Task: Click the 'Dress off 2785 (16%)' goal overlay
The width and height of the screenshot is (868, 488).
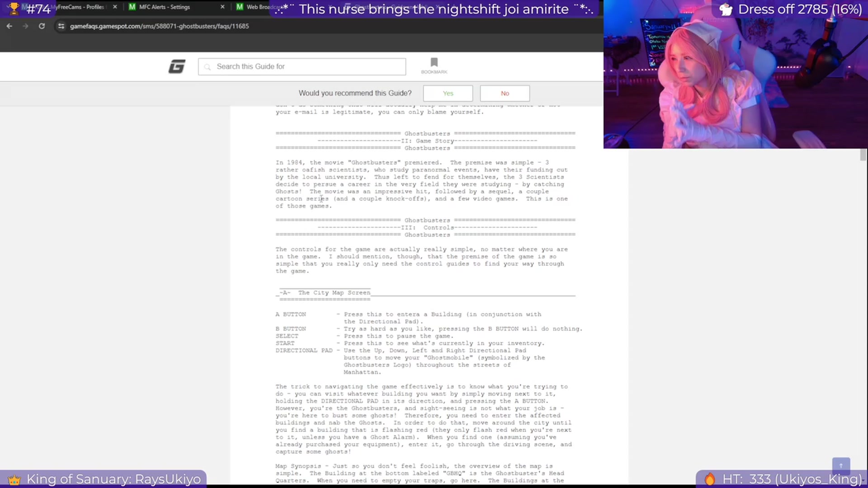Action: [x=790, y=9]
